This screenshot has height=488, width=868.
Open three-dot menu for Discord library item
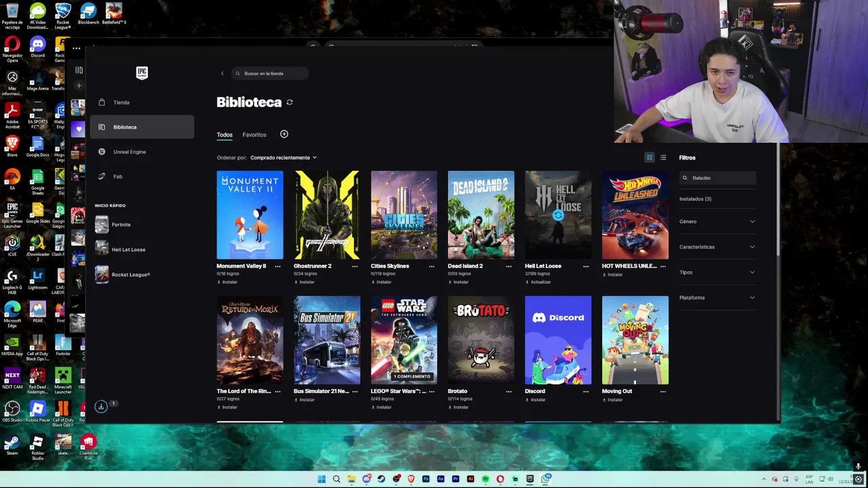point(586,391)
